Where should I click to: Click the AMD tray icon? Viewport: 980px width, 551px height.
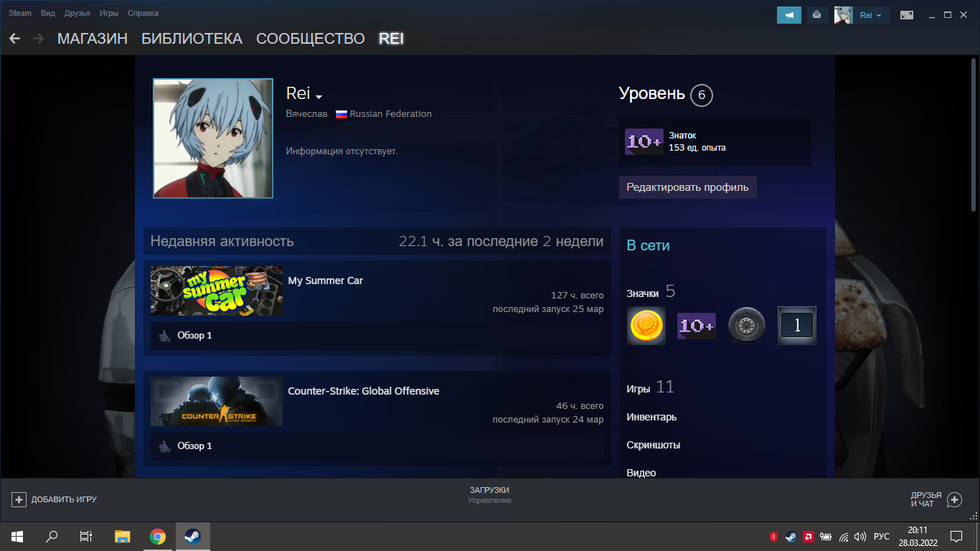[x=808, y=536]
